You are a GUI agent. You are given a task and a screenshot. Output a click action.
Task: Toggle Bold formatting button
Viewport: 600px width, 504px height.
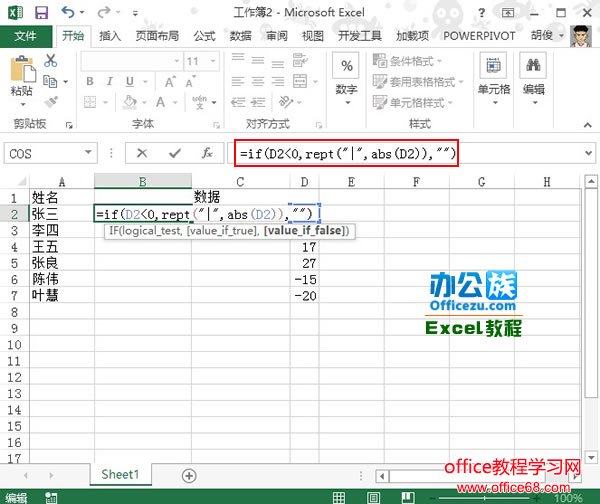[x=90, y=82]
